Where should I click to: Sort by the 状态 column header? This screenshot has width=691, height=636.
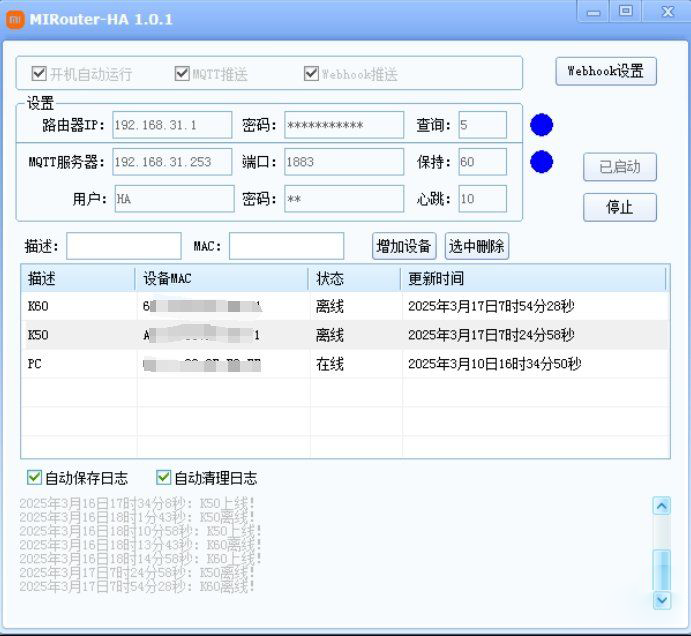[x=354, y=279]
